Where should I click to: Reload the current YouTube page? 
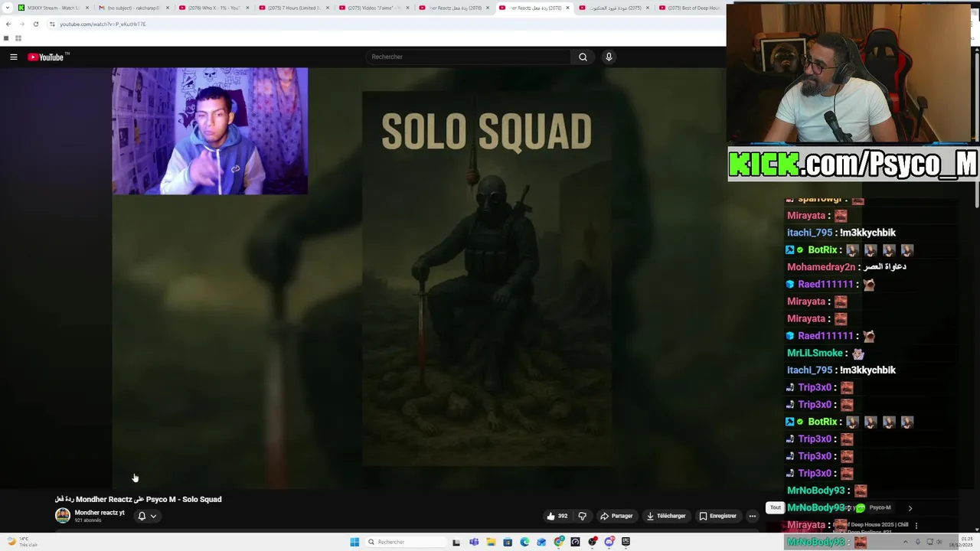(35, 24)
